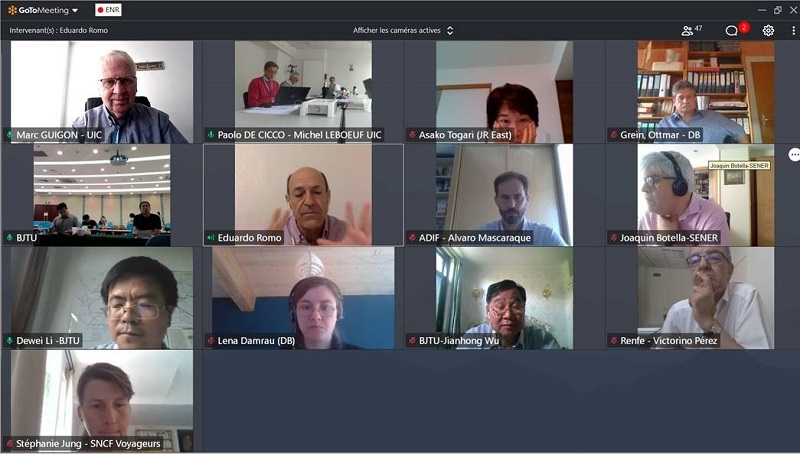Select the Eduardo Romo video tile
800x454 pixels.
point(303,195)
